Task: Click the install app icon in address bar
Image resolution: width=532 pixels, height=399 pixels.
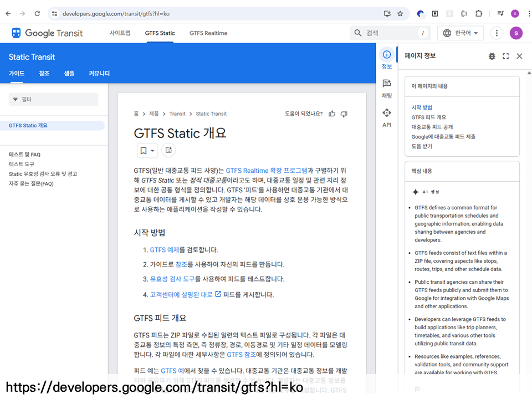Action: (387, 13)
